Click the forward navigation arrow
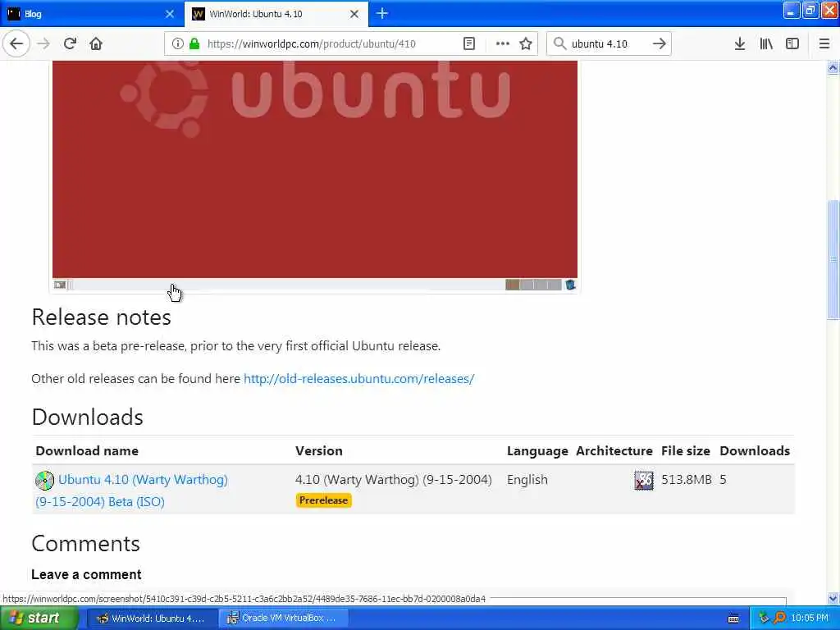This screenshot has height=630, width=840. (43, 43)
